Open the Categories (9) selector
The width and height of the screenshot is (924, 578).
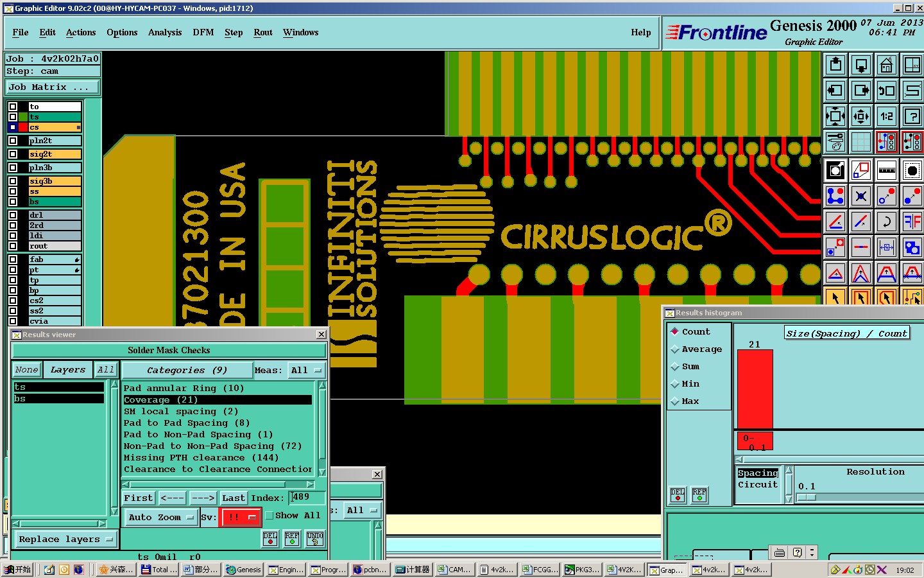point(187,371)
